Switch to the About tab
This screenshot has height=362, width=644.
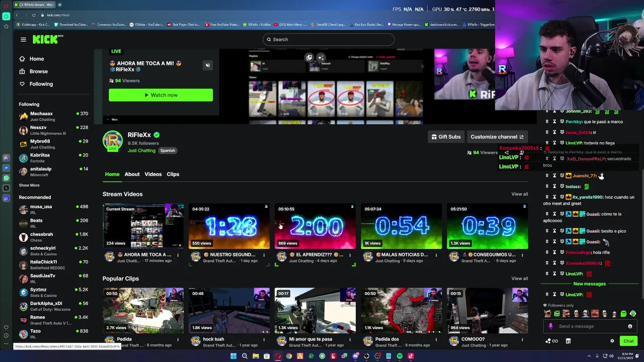point(132,174)
